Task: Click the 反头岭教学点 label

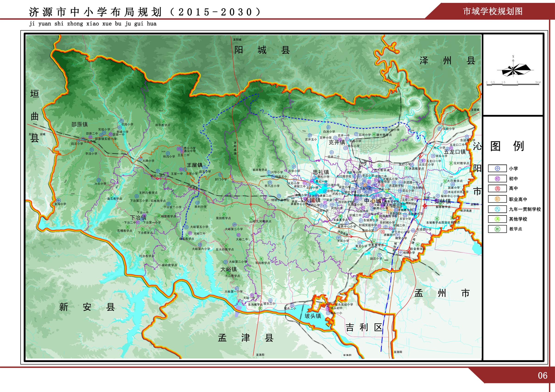Action: 225,249
